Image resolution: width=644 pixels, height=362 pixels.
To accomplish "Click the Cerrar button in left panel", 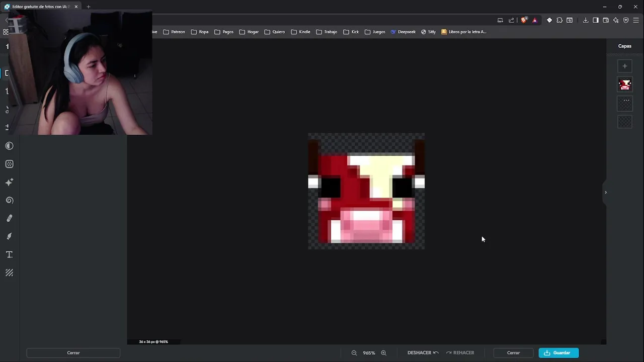I will coord(73,353).
